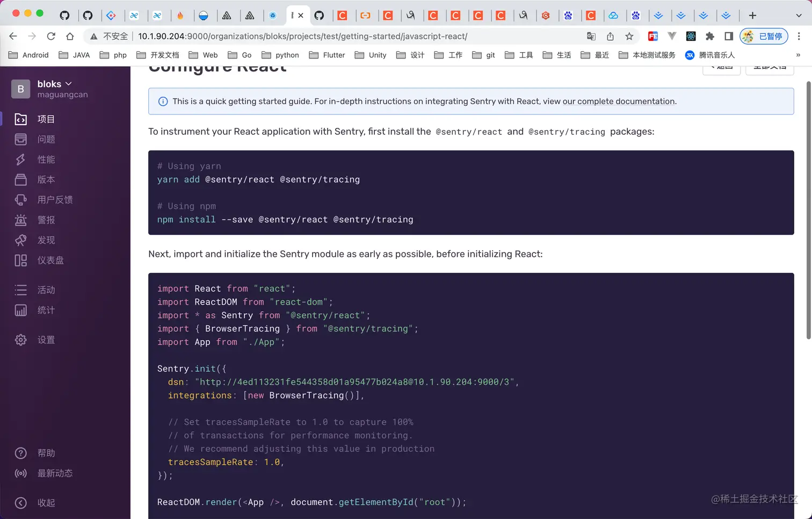Open the 工具 bookmarks folder
The width and height of the screenshot is (812, 519).
point(519,55)
